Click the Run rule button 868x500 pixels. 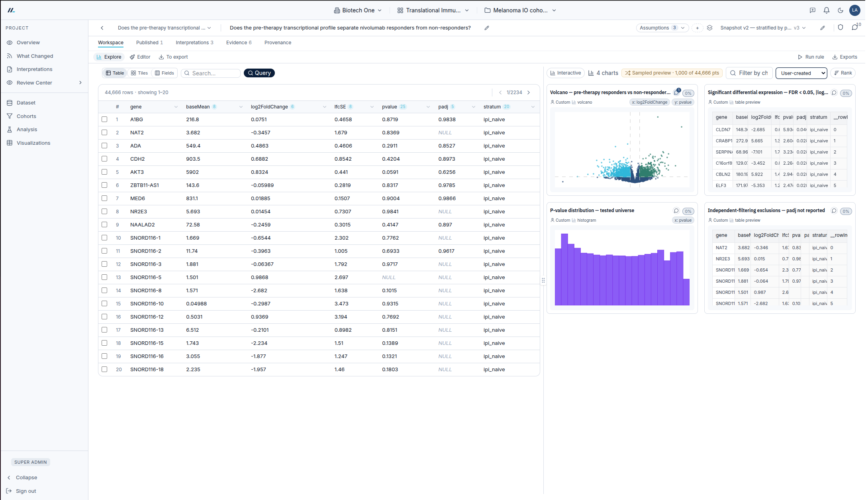pyautogui.click(x=811, y=57)
